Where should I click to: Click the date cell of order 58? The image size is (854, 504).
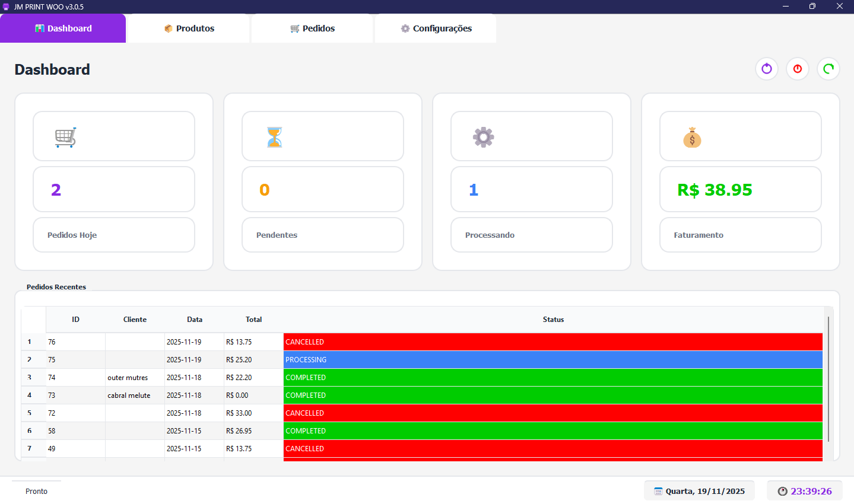[195, 431]
